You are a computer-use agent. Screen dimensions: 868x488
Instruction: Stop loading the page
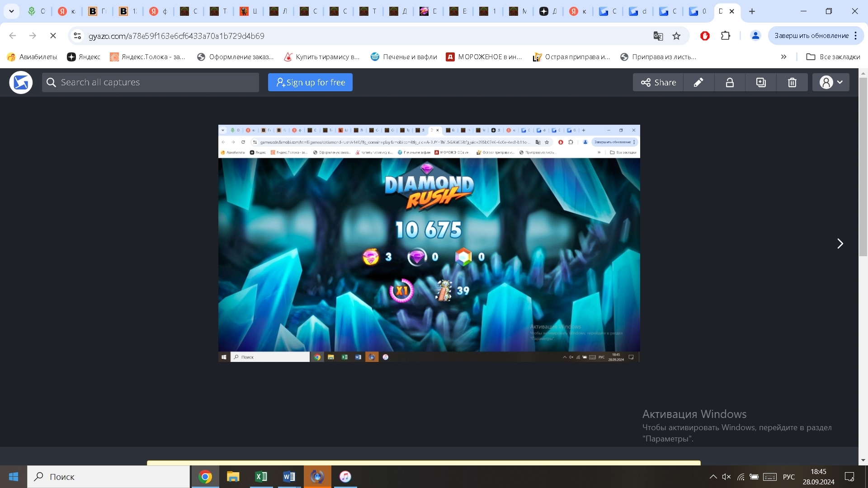(x=53, y=36)
